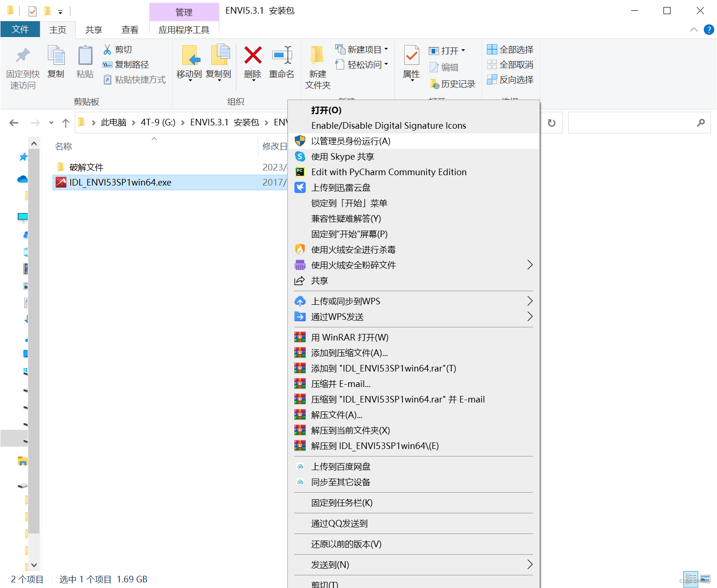Click Select none (全部取消)
Screen dimensions: 717x588
click(510, 64)
